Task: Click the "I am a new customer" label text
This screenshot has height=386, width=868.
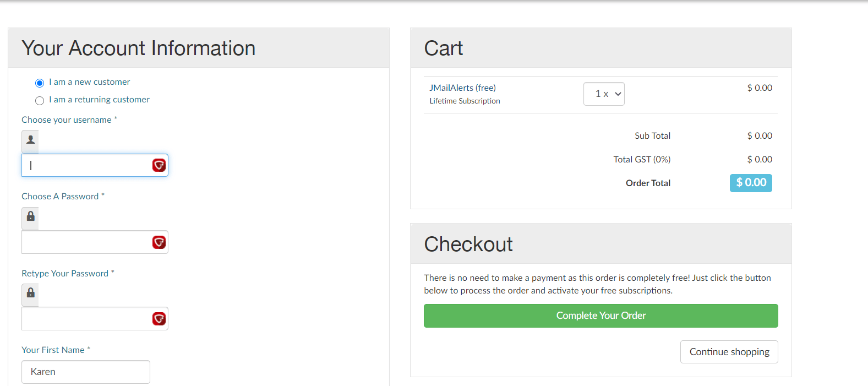Action: click(90, 82)
